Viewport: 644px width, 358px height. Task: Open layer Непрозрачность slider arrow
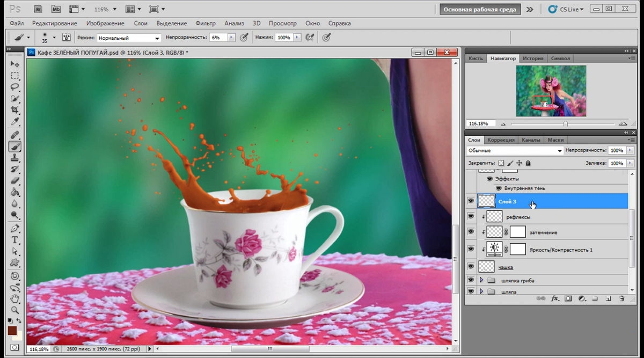click(x=629, y=151)
